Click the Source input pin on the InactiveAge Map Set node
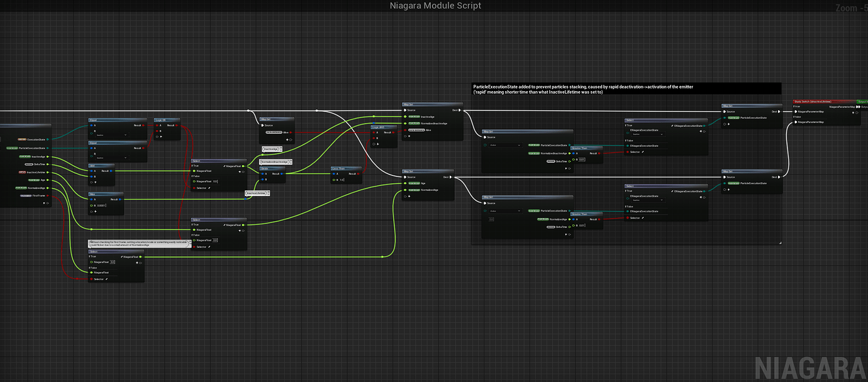This screenshot has width=868, height=382. 404,111
